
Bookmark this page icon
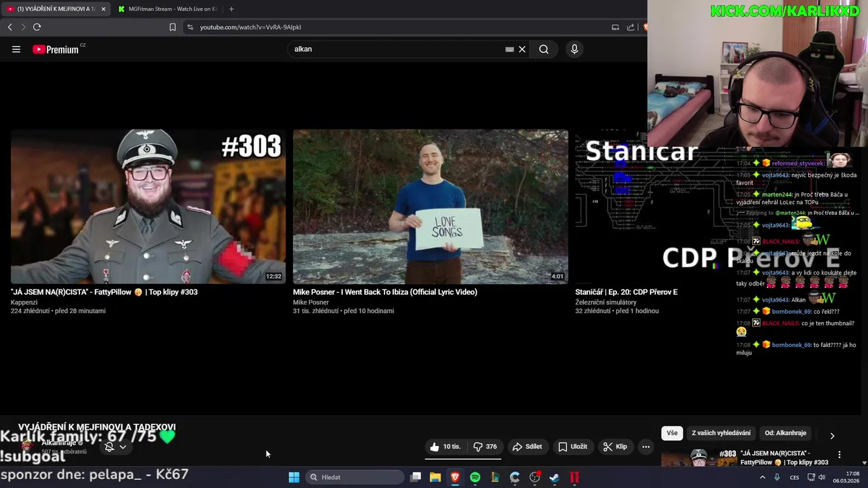(x=172, y=27)
